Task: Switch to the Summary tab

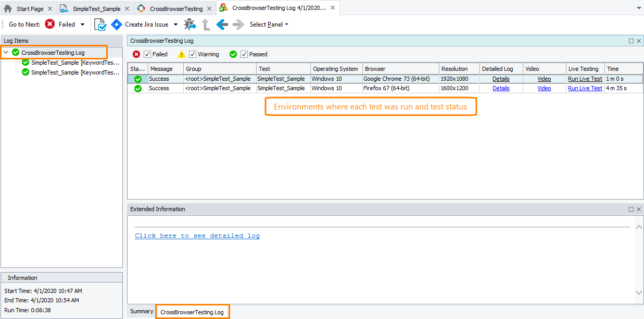Action: (x=142, y=311)
